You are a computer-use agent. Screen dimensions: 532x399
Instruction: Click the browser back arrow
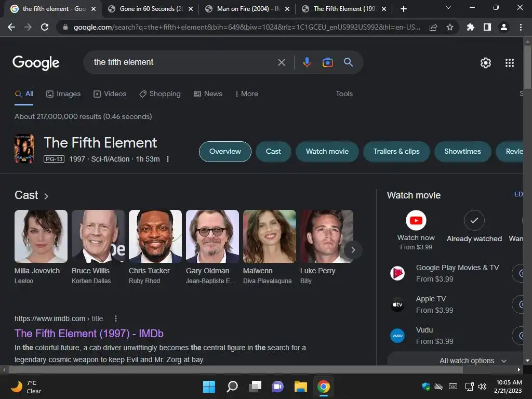coord(11,27)
